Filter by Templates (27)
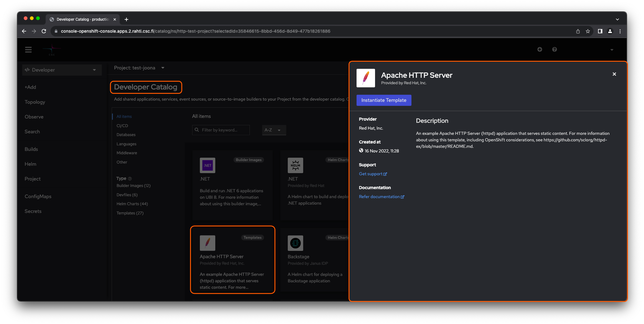Viewport: 644px width, 324px height. click(130, 213)
